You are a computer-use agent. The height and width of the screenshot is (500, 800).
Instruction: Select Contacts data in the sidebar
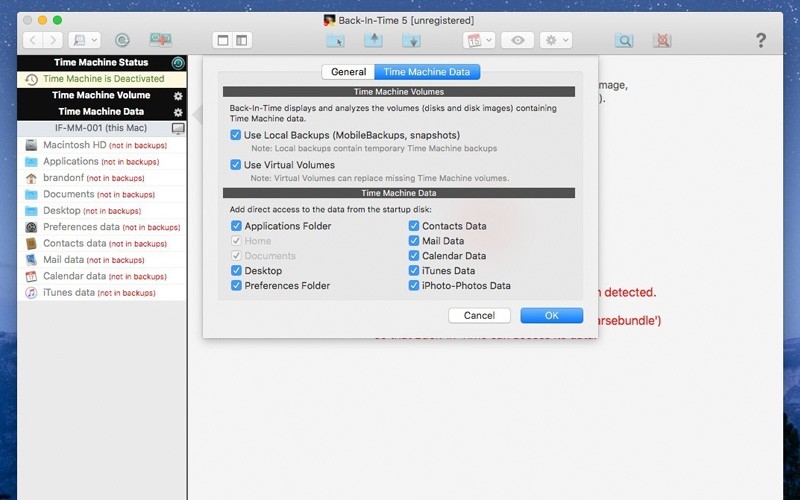102,243
